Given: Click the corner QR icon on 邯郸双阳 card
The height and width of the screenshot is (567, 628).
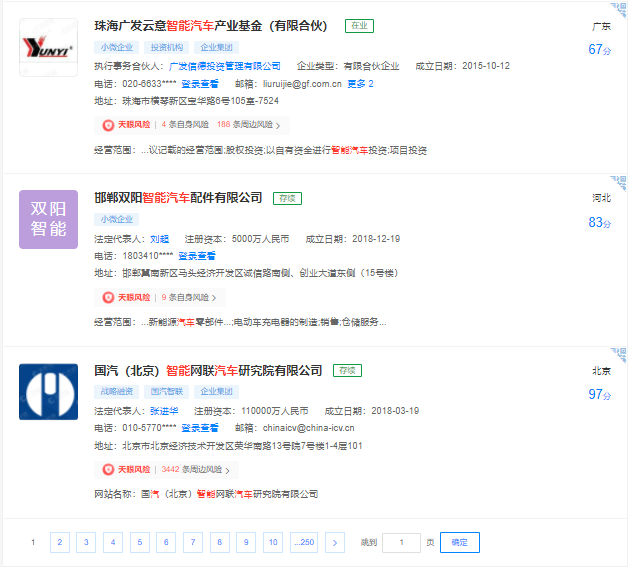Looking at the screenshot, I should (619, 183).
